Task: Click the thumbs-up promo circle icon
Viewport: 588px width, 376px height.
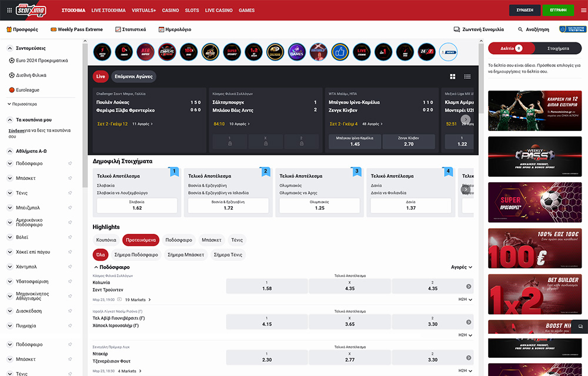Action: click(x=340, y=52)
